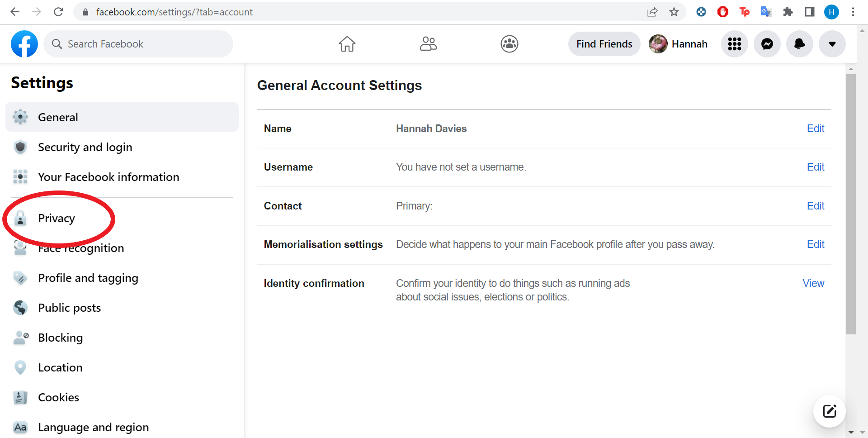The width and height of the screenshot is (868, 438).
Task: Click the Search Facebook field
Action: [x=138, y=44]
